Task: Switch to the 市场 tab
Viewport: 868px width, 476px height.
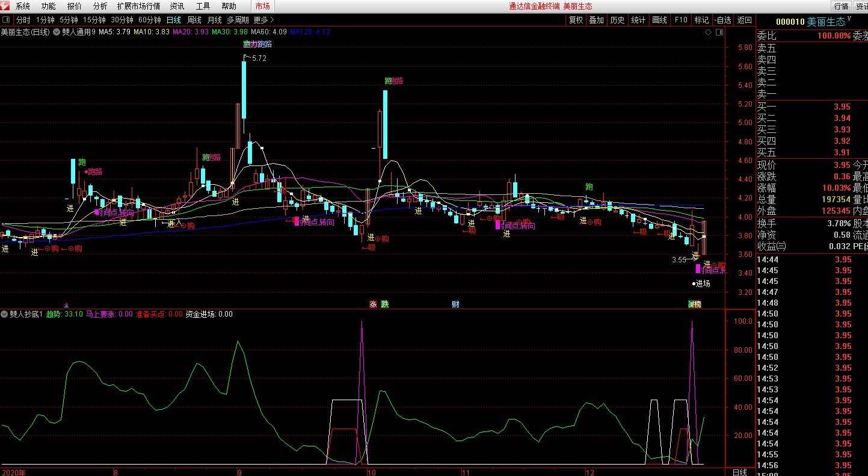Action: pyautogui.click(x=262, y=6)
